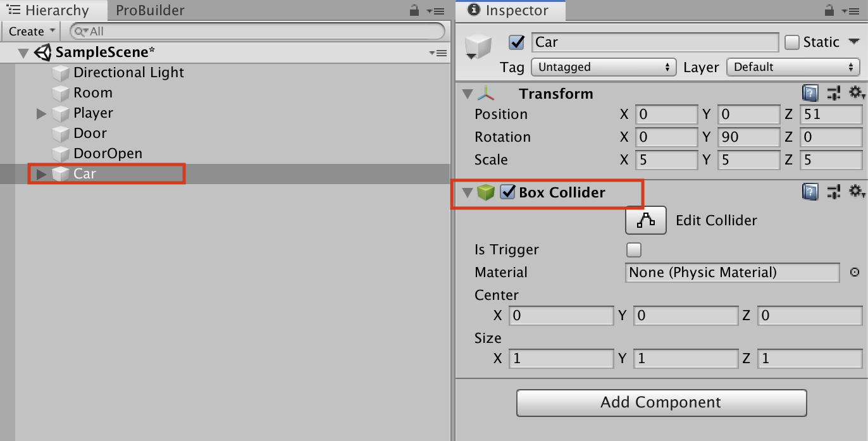
Task: Switch to the ProBuilder tab
Action: pyautogui.click(x=150, y=11)
